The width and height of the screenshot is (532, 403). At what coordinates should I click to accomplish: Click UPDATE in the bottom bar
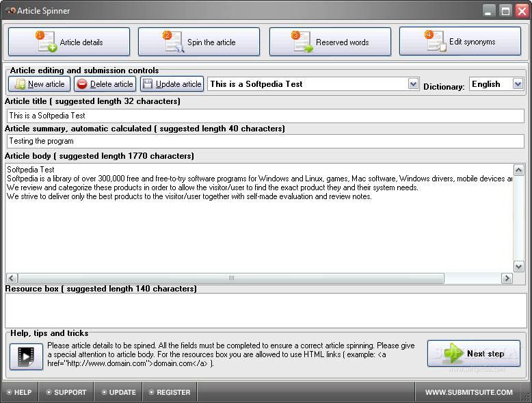click(118, 392)
